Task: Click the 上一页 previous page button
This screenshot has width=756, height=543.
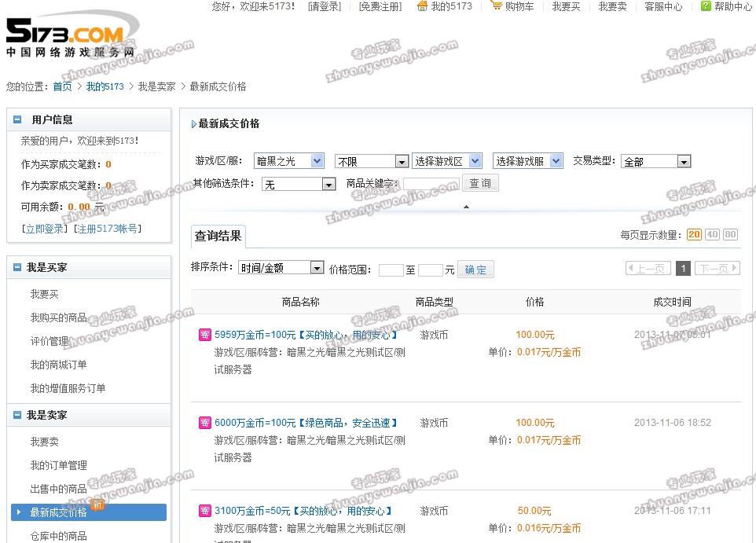Action: pyautogui.click(x=648, y=268)
